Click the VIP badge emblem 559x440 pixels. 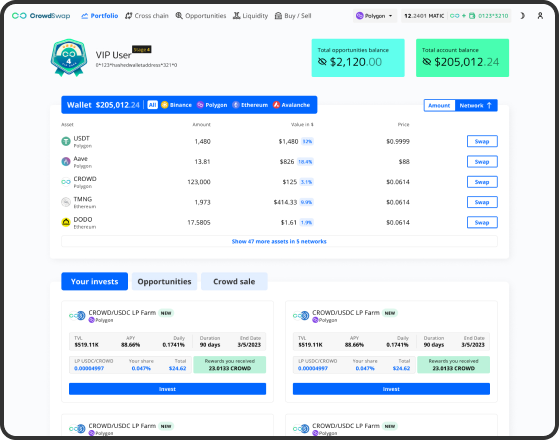tap(68, 57)
